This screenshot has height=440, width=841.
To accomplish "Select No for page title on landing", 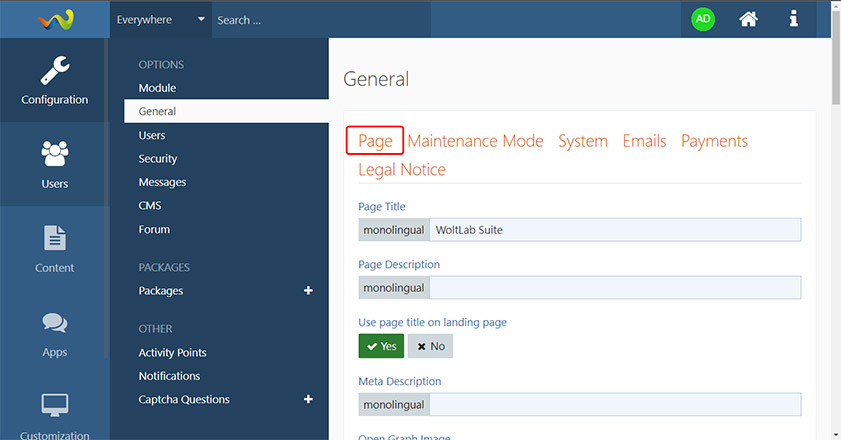I will [431, 346].
